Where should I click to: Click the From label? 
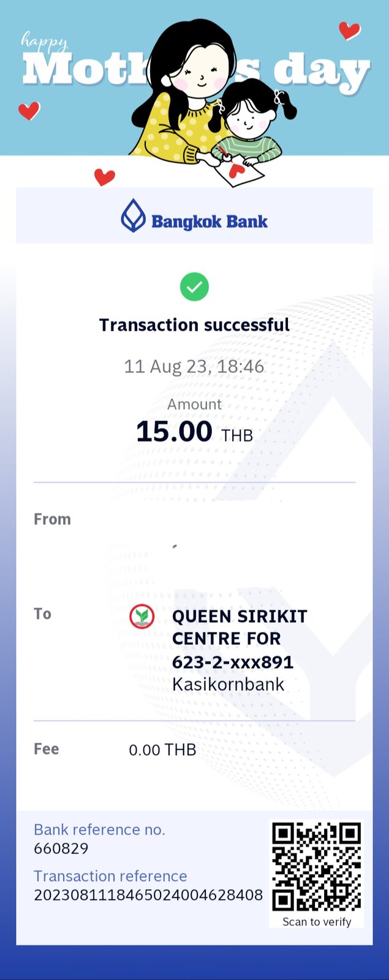coord(52,519)
